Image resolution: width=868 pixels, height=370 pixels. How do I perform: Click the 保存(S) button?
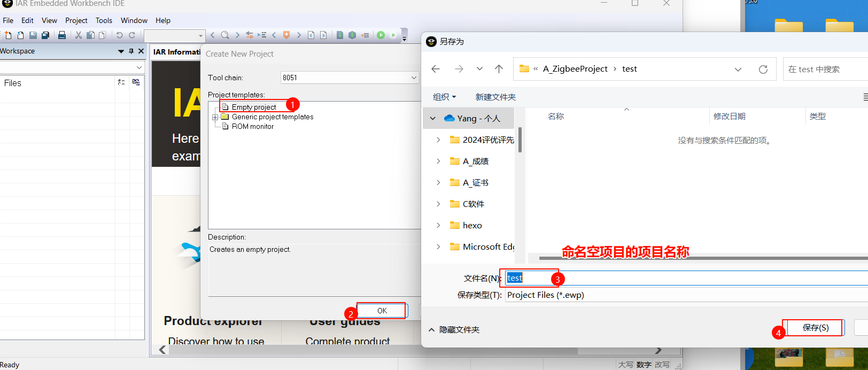(816, 328)
